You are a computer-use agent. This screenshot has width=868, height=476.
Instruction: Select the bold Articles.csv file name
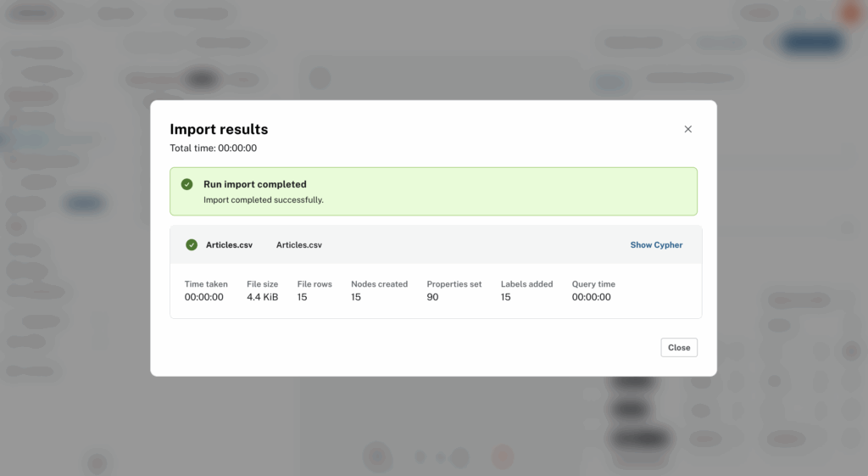tap(229, 245)
